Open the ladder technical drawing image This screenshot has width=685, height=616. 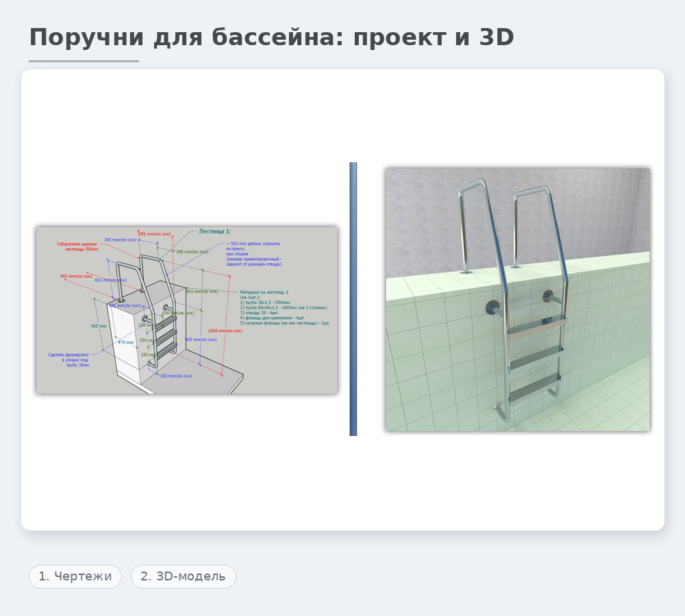[187, 310]
